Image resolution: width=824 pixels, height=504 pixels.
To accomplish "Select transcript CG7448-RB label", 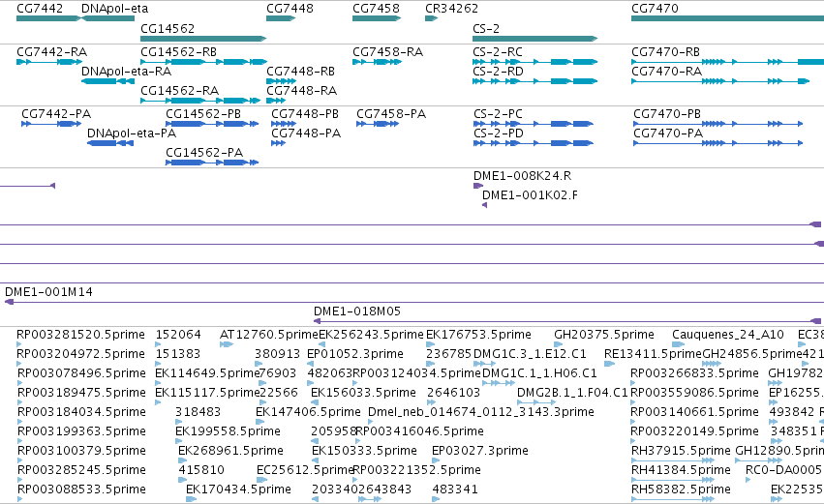I will click(x=300, y=72).
